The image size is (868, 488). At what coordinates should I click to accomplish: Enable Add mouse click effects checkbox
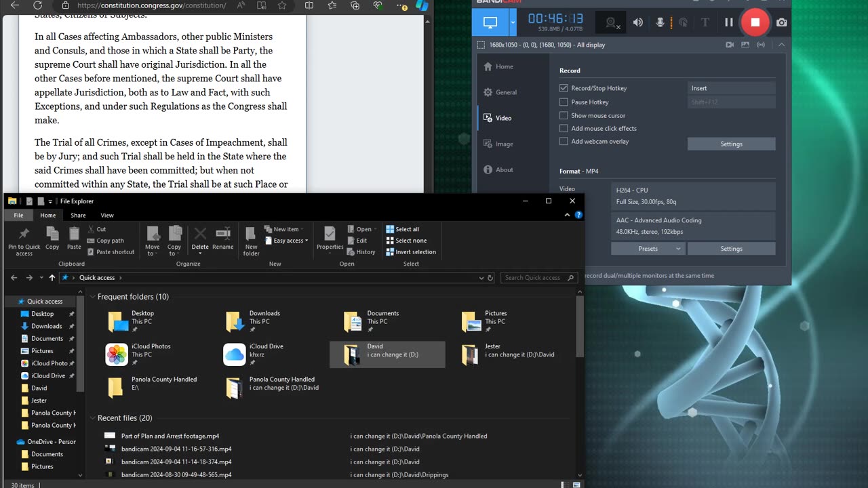coord(564,128)
